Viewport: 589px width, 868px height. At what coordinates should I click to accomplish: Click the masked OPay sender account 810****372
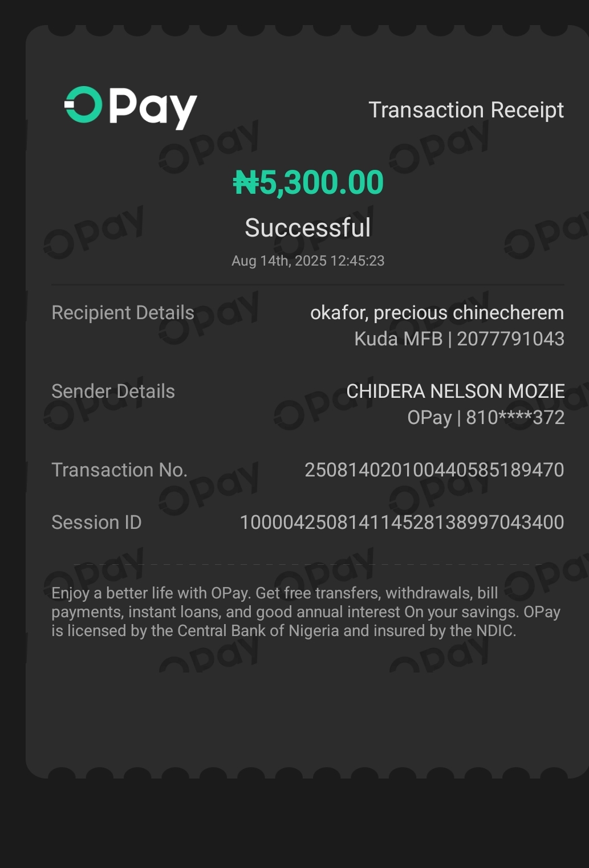(x=486, y=418)
